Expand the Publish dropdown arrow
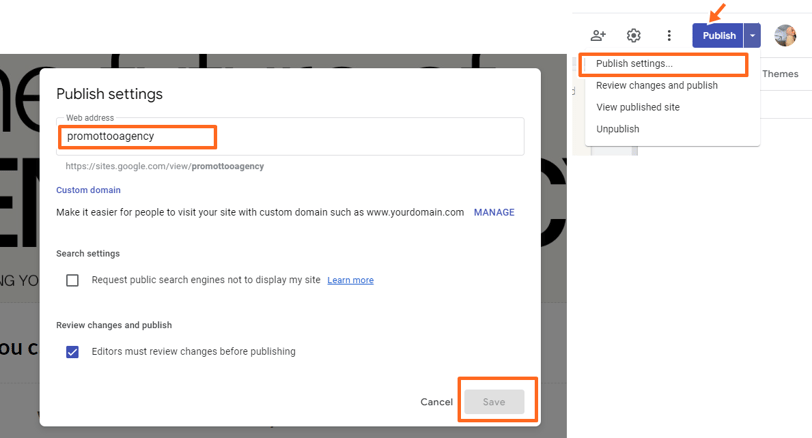This screenshot has height=438, width=812. [752, 35]
